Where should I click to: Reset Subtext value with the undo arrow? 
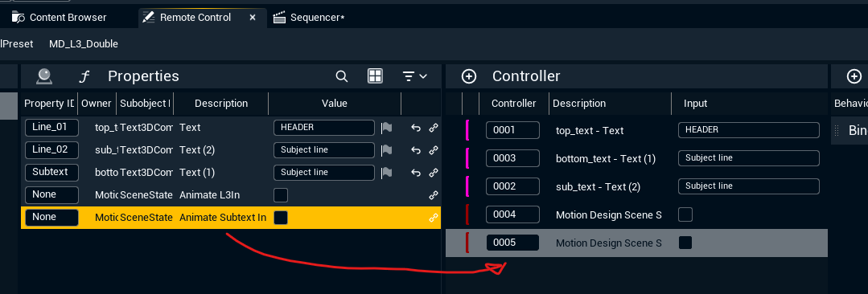416,173
